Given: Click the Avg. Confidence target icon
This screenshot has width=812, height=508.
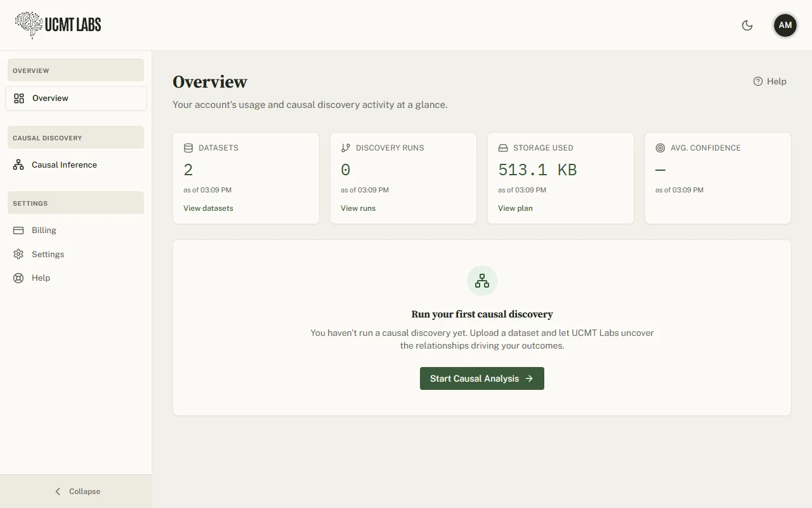Looking at the screenshot, I should point(660,148).
